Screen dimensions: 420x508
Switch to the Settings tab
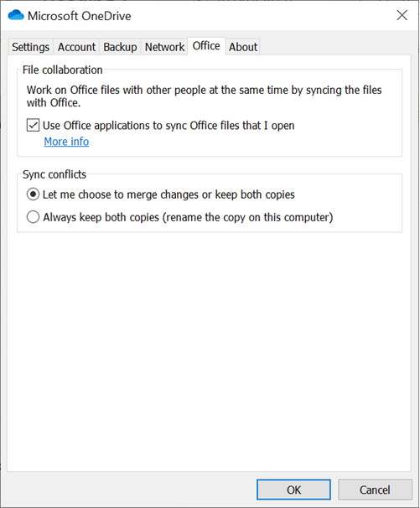pyautogui.click(x=30, y=47)
